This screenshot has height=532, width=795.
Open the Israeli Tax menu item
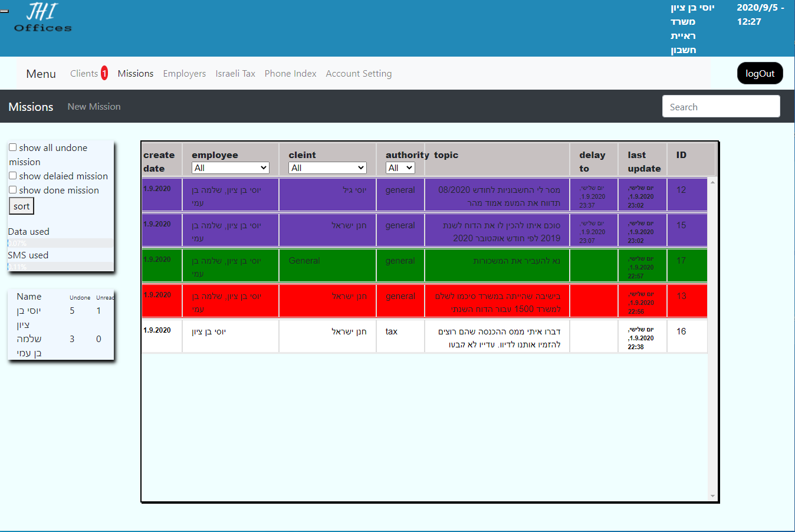(x=235, y=74)
